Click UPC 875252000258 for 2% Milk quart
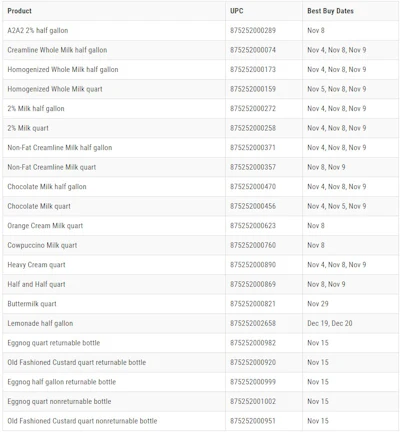Viewport: 400px width, 433px height. [x=253, y=128]
